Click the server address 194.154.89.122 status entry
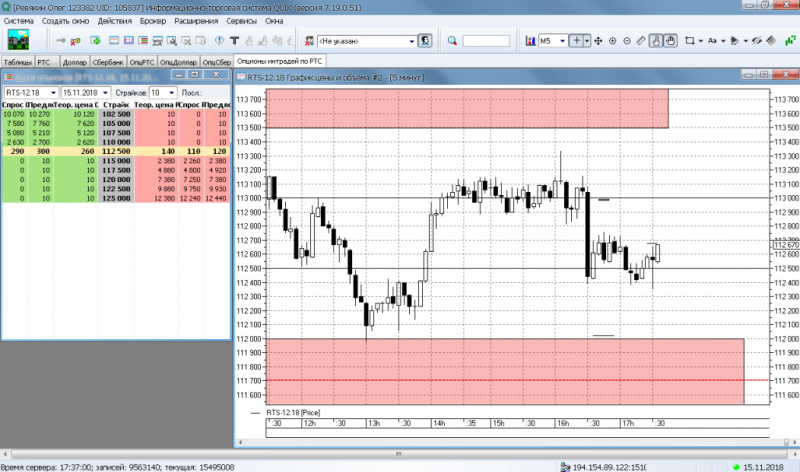This screenshot has height=472, width=800. (604, 467)
